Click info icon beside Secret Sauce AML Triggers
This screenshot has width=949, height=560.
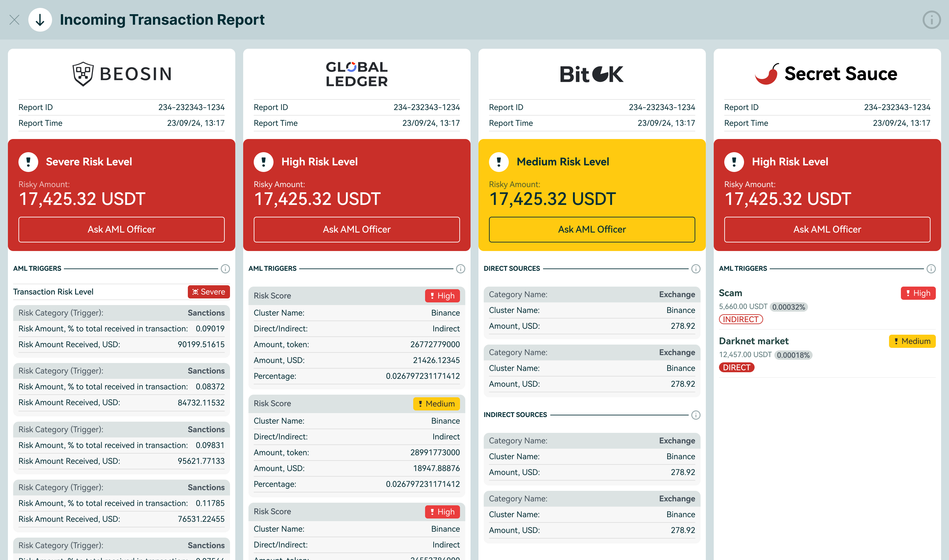[931, 269]
